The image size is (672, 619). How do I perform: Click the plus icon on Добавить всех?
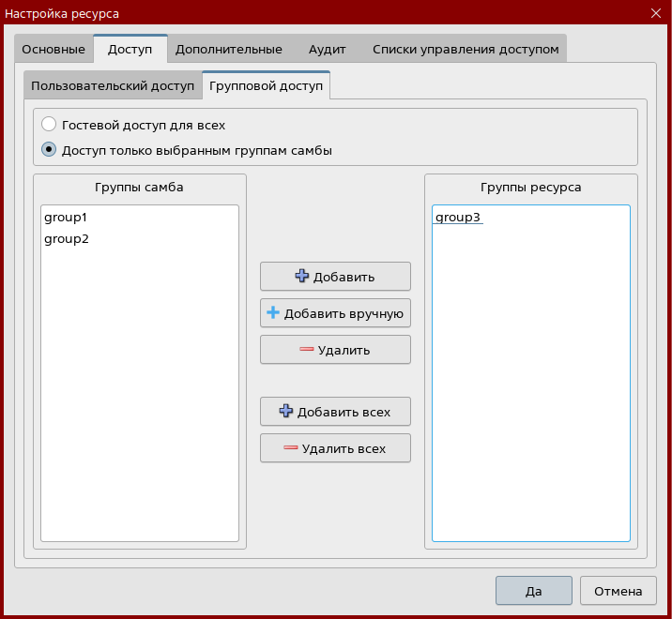click(286, 412)
